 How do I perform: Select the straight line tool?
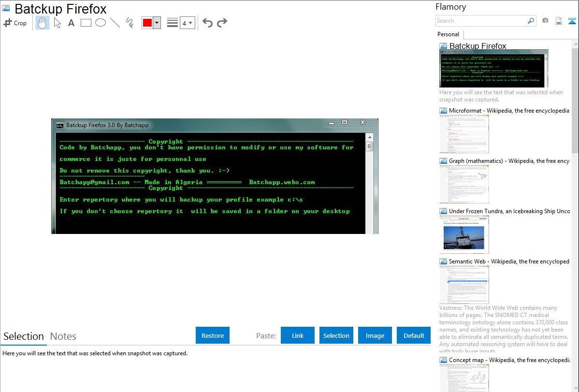[x=115, y=23]
